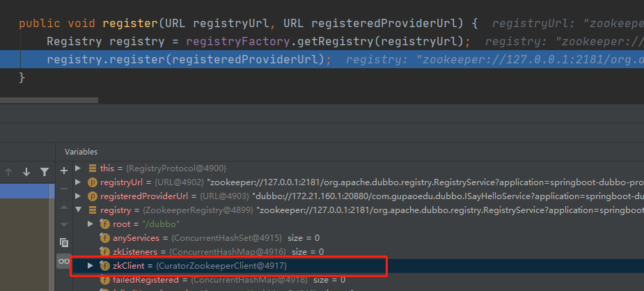Click 'public void' keywords in method signature

[x=56, y=24]
